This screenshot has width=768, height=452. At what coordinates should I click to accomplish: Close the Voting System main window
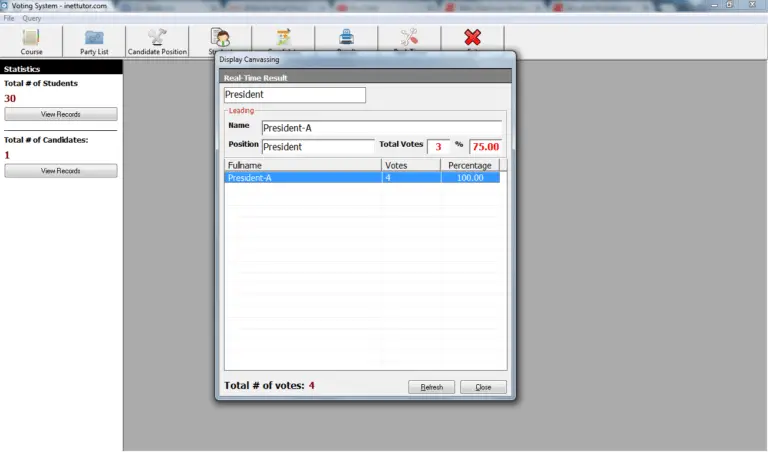pos(752,5)
